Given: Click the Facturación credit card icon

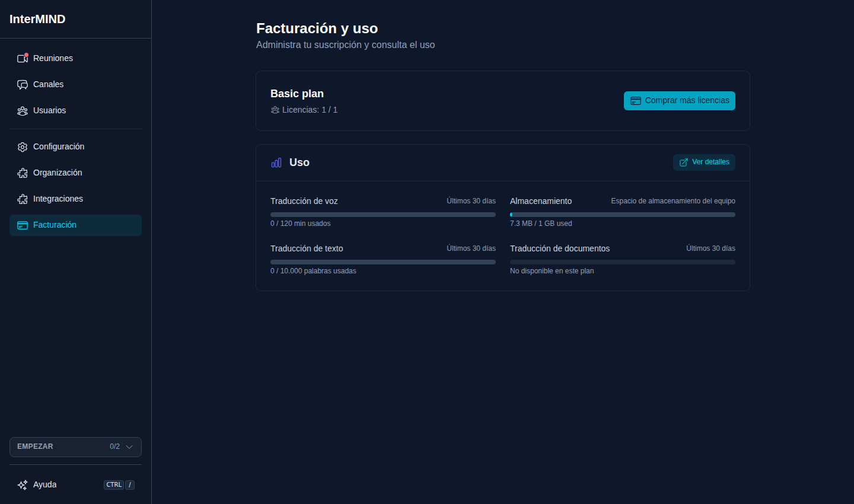Looking at the screenshot, I should 23,225.
